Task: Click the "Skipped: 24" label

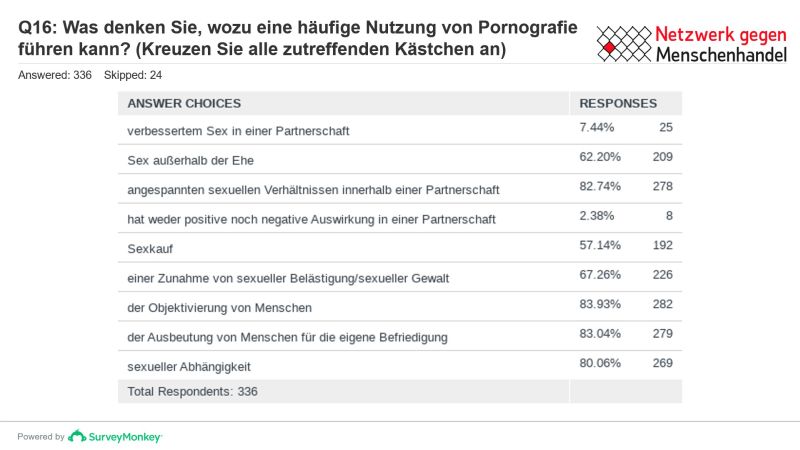Action: pyautogui.click(x=133, y=75)
